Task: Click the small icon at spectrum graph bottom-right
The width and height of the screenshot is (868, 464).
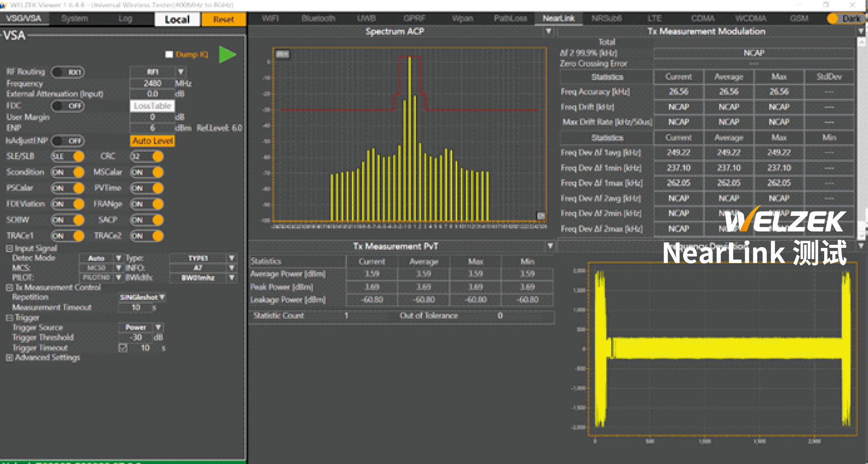Action: (x=540, y=215)
